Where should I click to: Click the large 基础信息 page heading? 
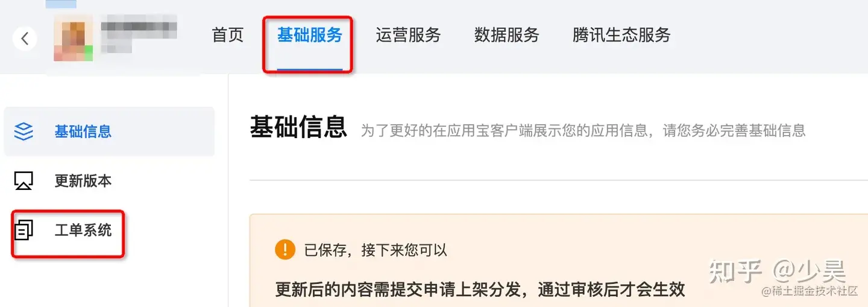298,127
